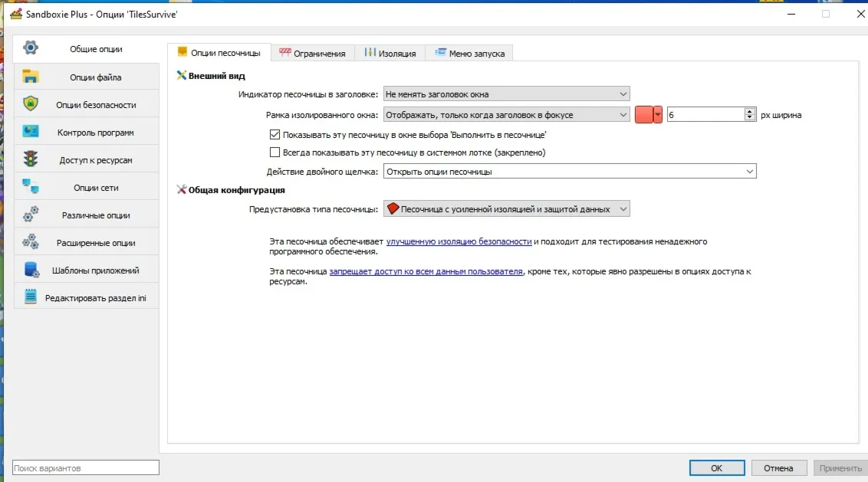The width and height of the screenshot is (868, 482).
Task: Click the icon on Ограничения tab
Action: click(x=285, y=52)
